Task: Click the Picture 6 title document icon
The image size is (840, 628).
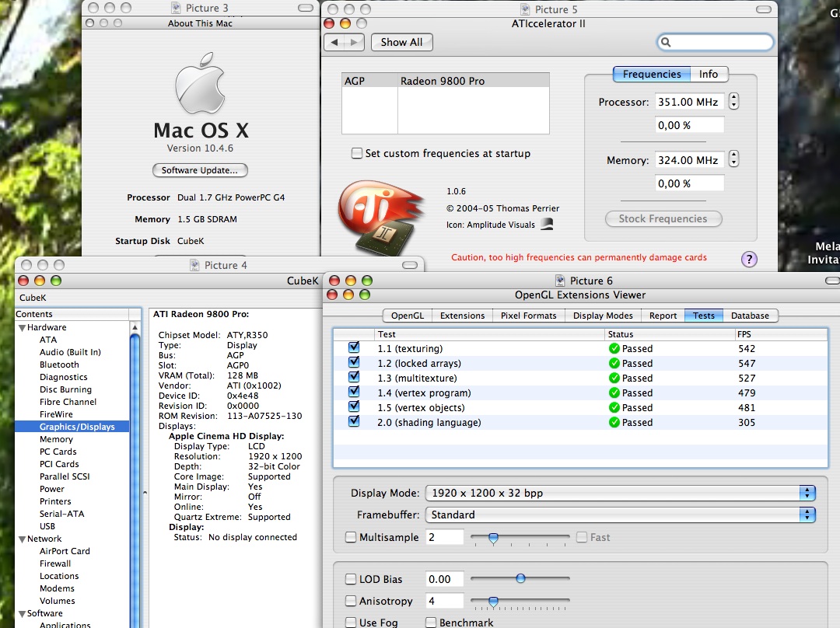Action: click(x=560, y=281)
